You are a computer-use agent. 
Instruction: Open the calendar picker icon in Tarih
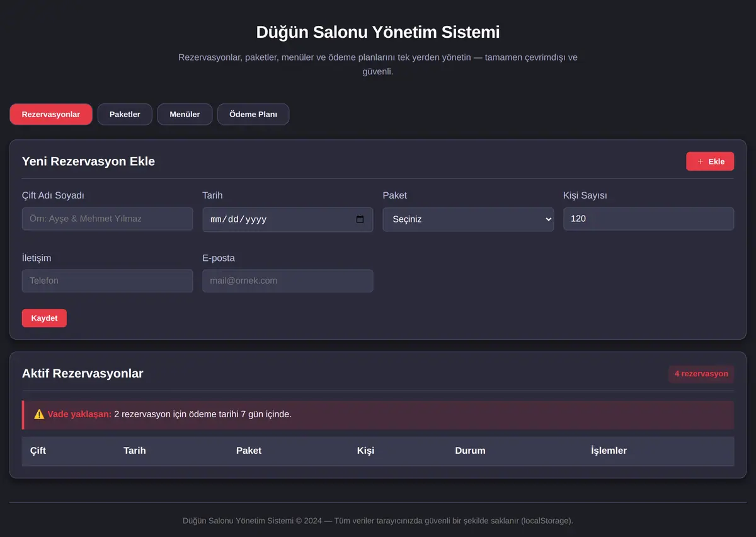click(360, 219)
